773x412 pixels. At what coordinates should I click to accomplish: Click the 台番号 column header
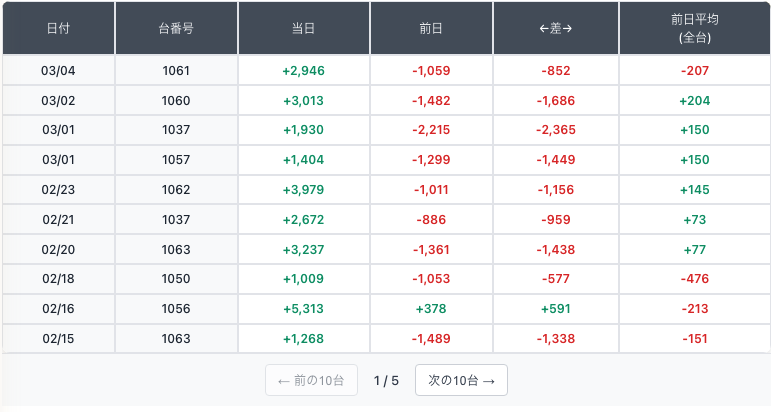(x=176, y=29)
